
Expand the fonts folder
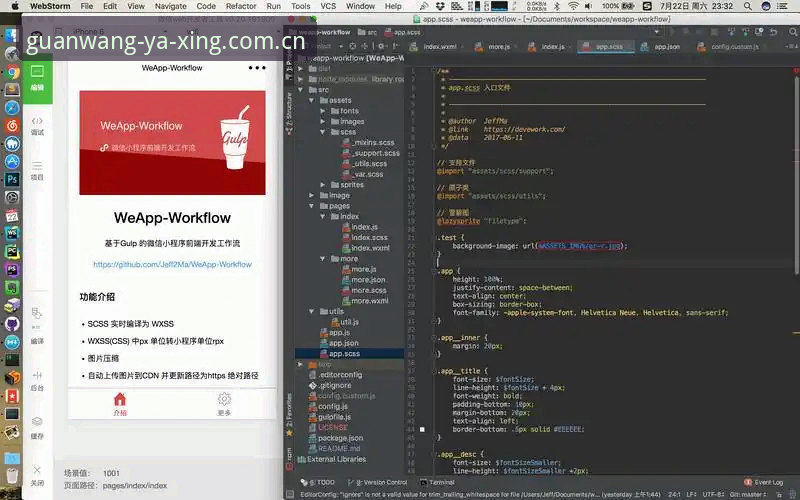point(322,111)
